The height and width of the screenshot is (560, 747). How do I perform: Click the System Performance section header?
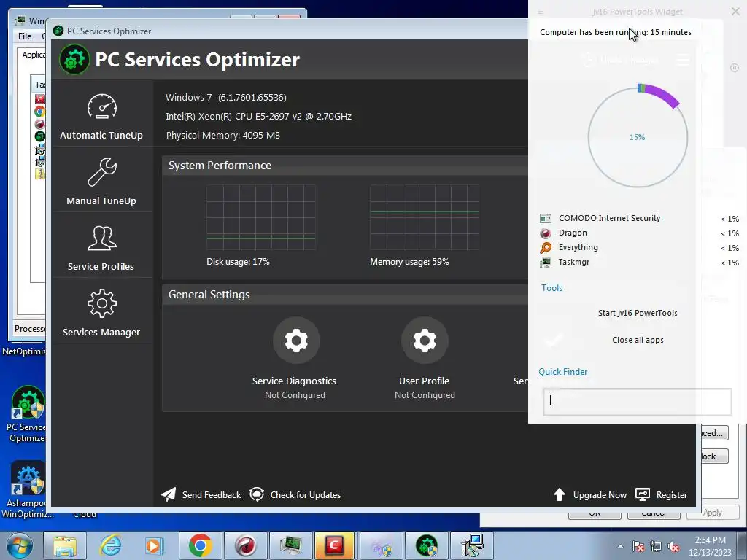click(345, 166)
